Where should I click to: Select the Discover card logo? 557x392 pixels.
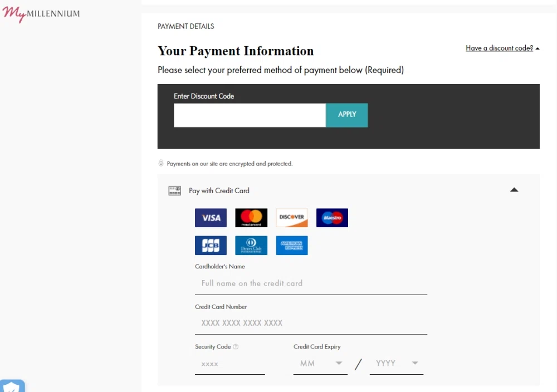[x=292, y=218]
